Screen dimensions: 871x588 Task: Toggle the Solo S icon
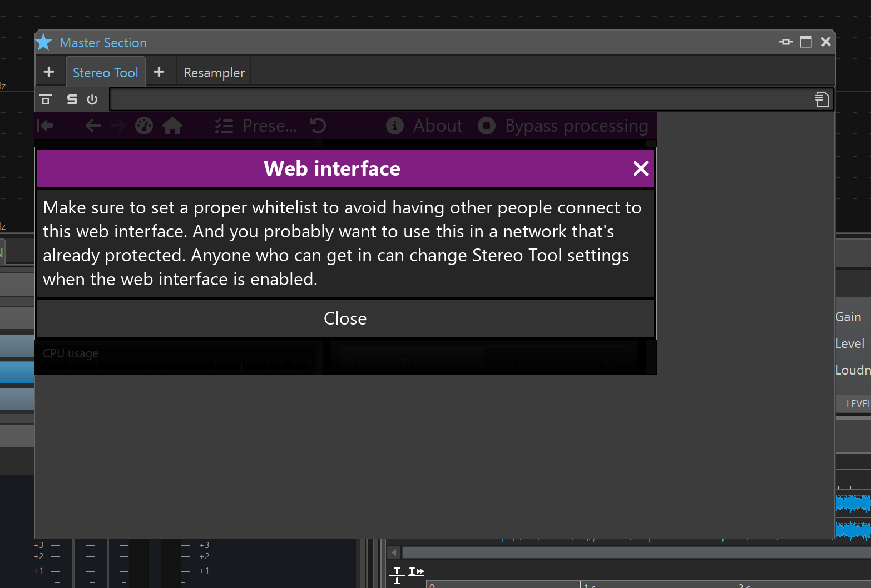pyautogui.click(x=72, y=99)
